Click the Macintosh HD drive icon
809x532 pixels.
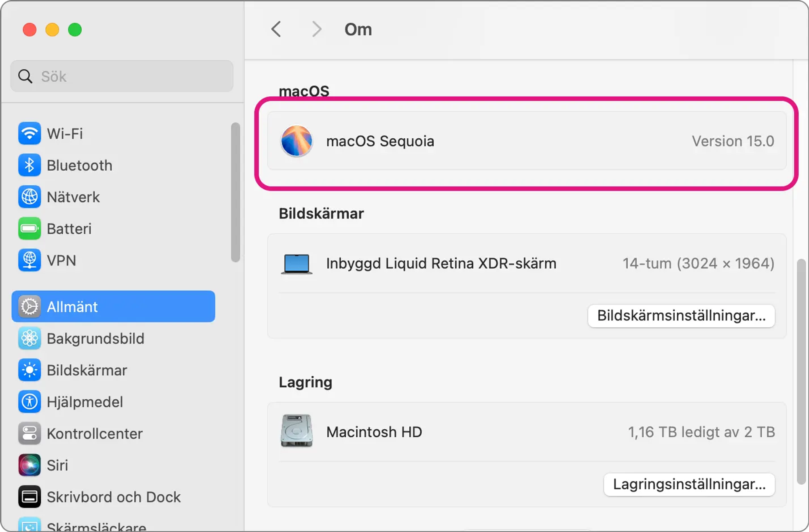point(296,431)
